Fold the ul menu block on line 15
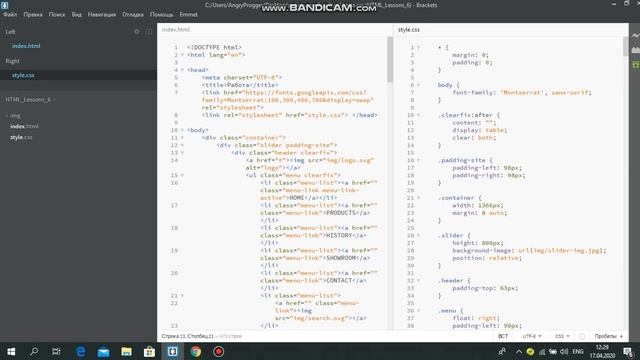Viewport: 640px width, 360px height. click(182, 176)
